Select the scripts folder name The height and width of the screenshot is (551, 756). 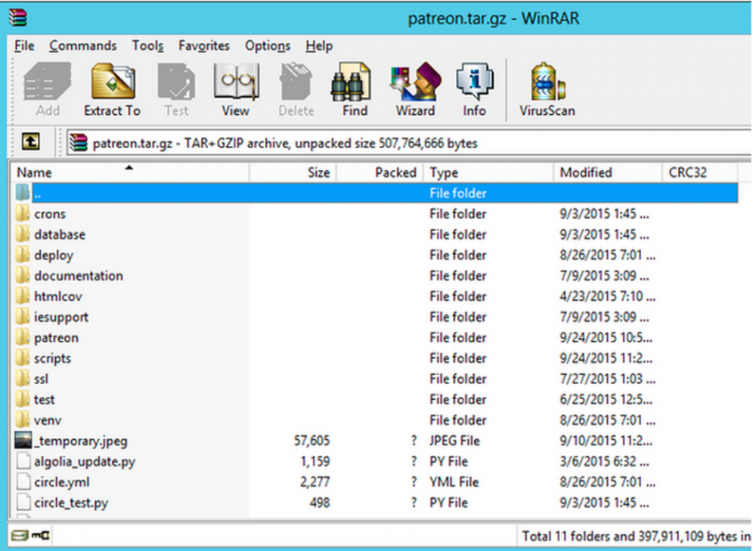tap(53, 359)
